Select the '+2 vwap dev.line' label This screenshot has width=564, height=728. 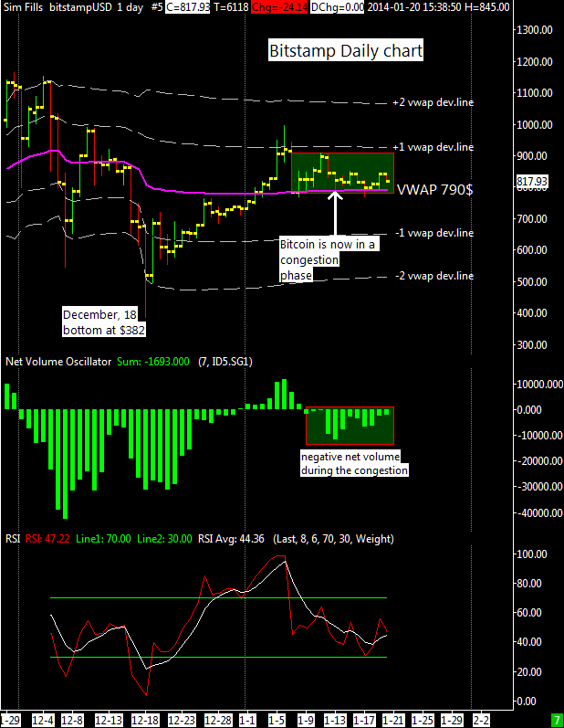[433, 102]
